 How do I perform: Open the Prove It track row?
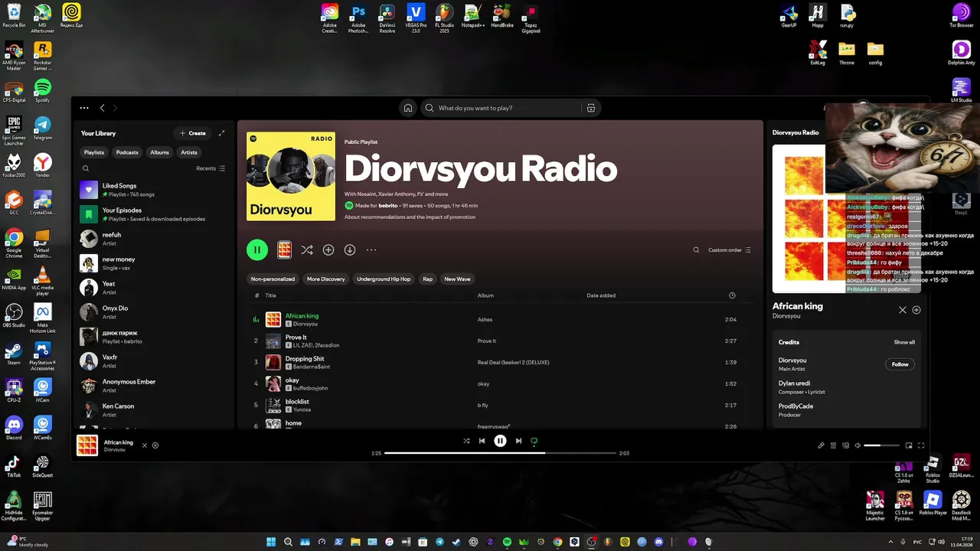tap(500, 341)
